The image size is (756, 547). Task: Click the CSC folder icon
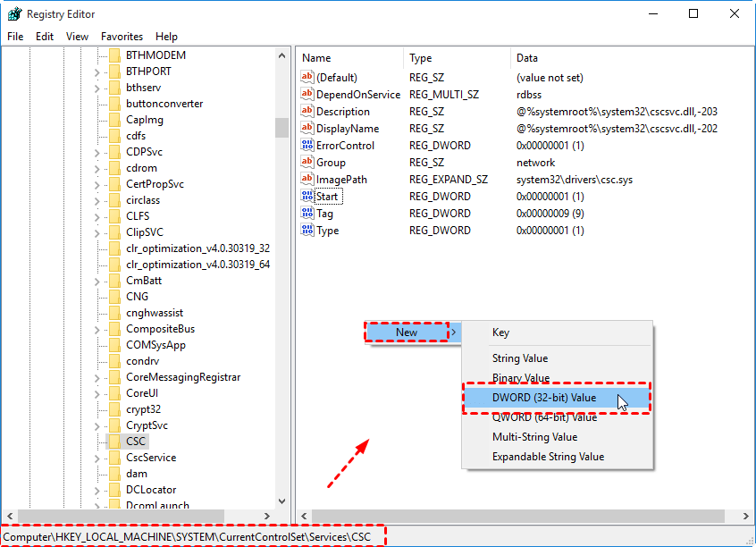[x=114, y=441]
